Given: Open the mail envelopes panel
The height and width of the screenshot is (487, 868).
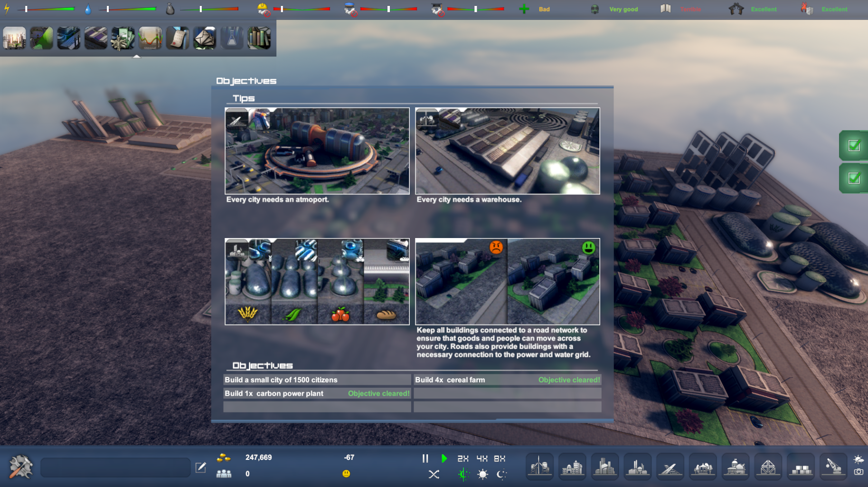Looking at the screenshot, I should [205, 38].
